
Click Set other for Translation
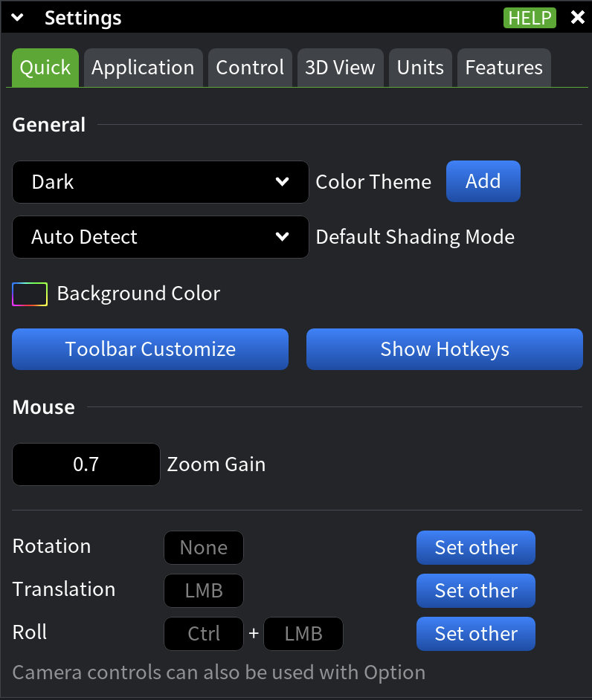click(x=475, y=590)
